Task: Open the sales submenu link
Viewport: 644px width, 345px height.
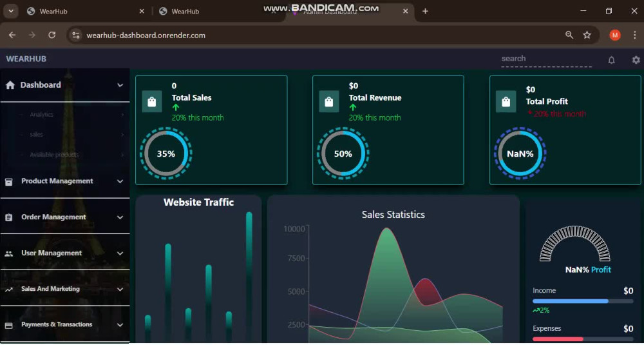Action: [x=36, y=135]
